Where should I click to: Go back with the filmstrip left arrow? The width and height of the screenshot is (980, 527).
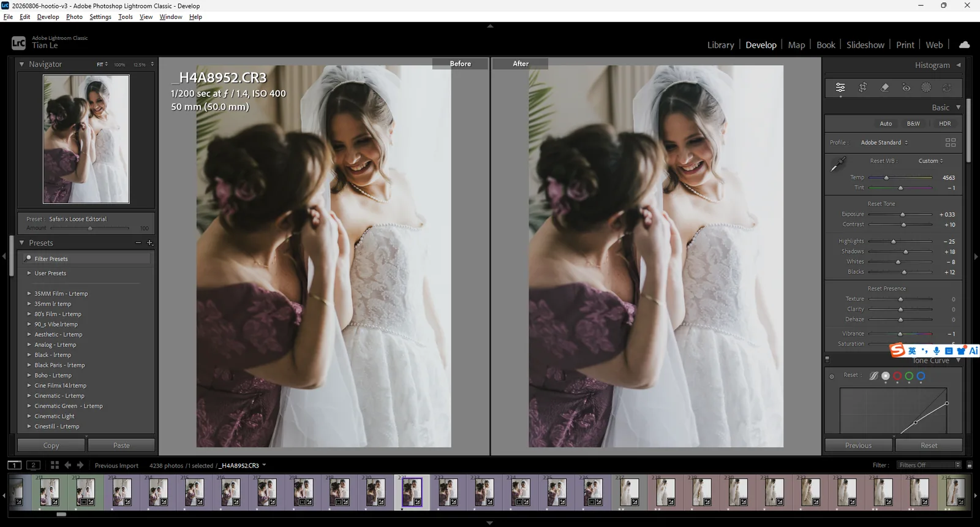(68, 465)
